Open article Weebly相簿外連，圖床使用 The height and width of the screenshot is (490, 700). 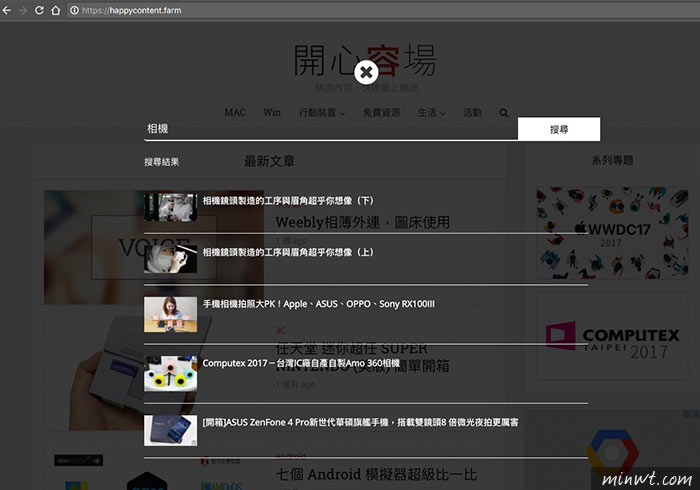362,222
